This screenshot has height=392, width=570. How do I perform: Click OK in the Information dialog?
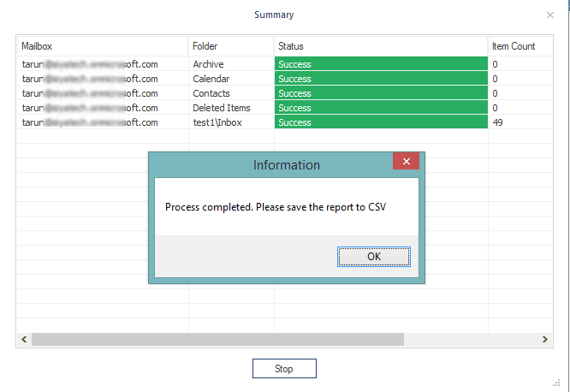374,257
